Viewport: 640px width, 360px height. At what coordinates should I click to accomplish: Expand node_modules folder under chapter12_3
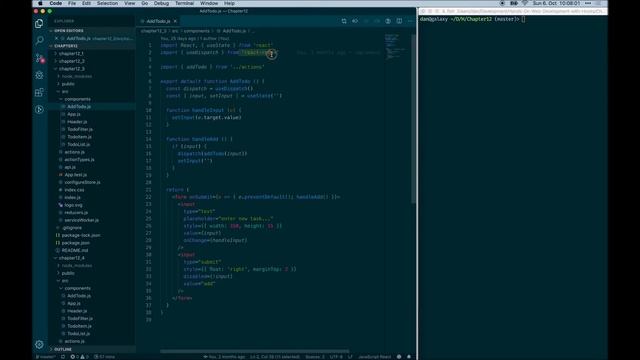pyautogui.click(x=76, y=76)
